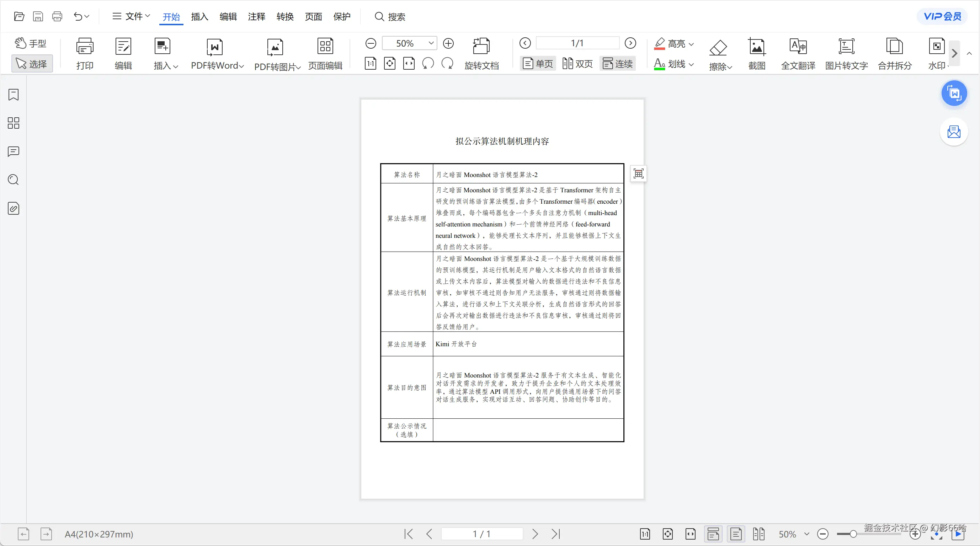Fit page to window in ribbon
The width and height of the screenshot is (980, 546).
[390, 64]
